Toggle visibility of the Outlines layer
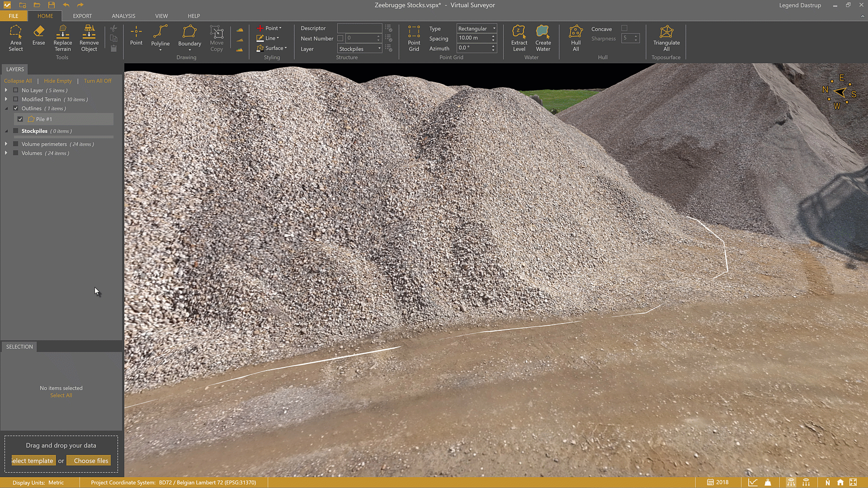Screen dimensions: 868x488 coord(16,108)
